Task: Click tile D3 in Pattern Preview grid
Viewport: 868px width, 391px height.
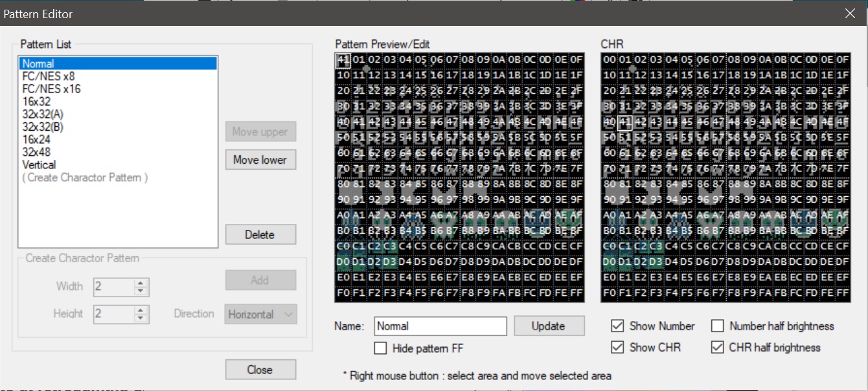Action: tap(390, 262)
